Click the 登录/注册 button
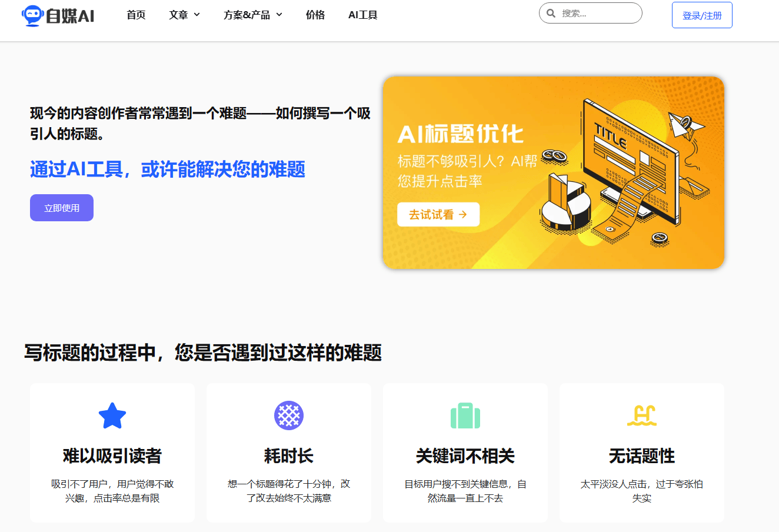This screenshot has height=532, width=779. point(702,15)
